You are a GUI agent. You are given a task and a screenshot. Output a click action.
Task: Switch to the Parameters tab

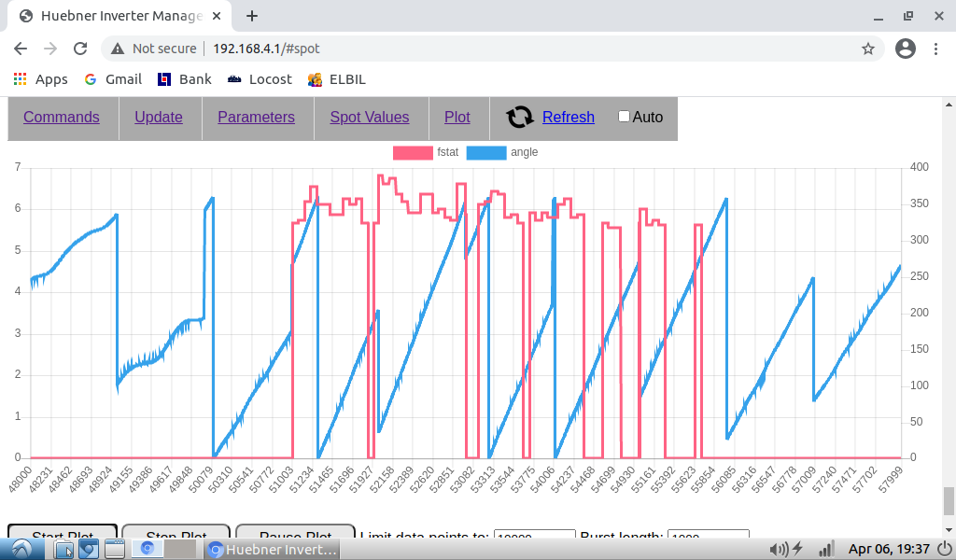click(x=256, y=117)
